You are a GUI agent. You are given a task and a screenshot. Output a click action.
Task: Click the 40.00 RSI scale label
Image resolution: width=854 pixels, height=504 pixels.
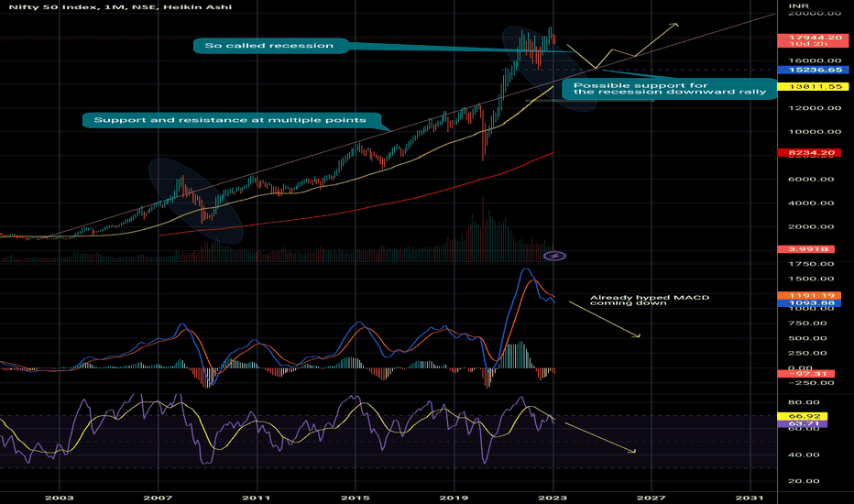tap(804, 455)
